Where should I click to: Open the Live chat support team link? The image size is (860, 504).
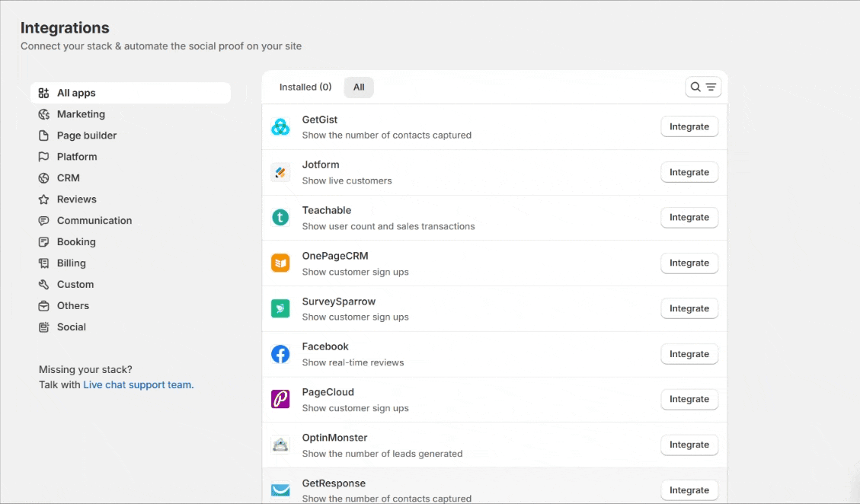138,385
